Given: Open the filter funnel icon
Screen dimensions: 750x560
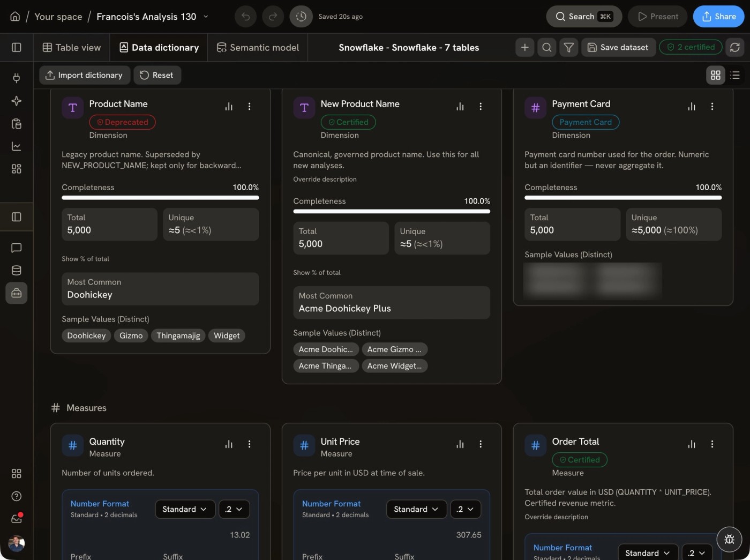Looking at the screenshot, I should 569,48.
